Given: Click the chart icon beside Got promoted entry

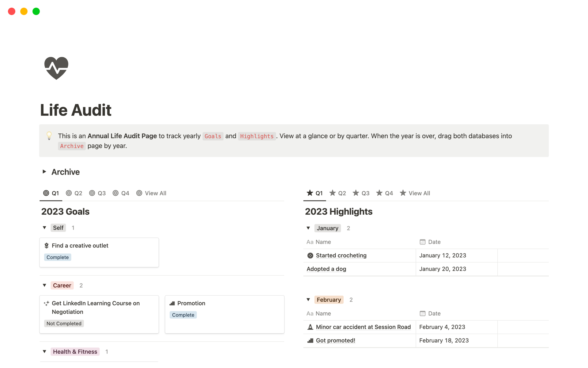Looking at the screenshot, I should tap(310, 340).
